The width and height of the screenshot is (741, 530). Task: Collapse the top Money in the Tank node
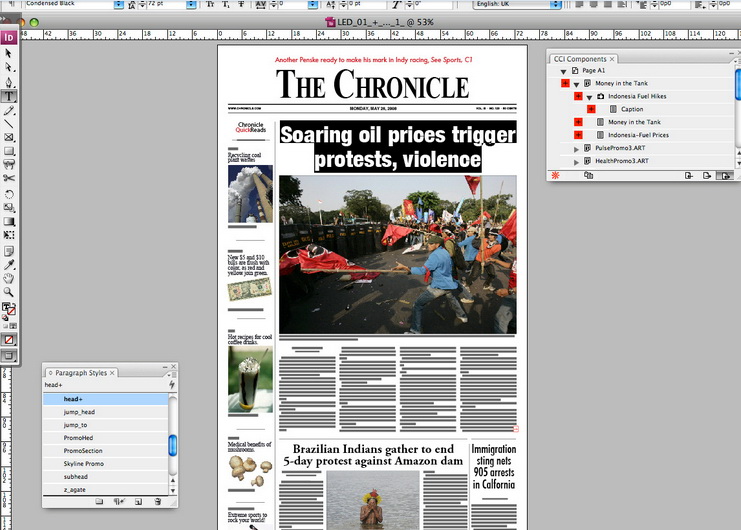pos(576,84)
